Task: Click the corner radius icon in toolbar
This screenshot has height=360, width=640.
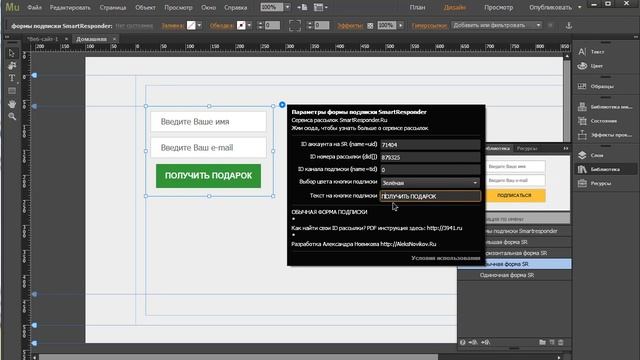Action: click(x=295, y=25)
